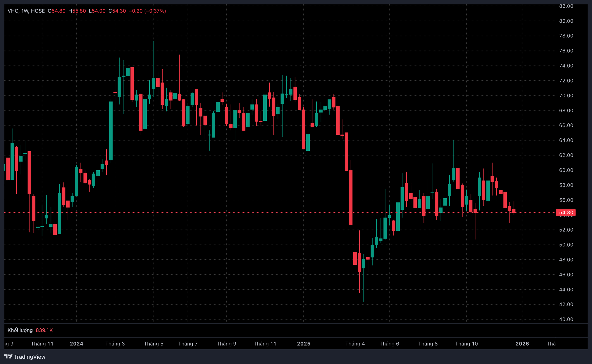Click the open price value O54.80
Viewport: 592px width, 364px height.
tap(57, 11)
